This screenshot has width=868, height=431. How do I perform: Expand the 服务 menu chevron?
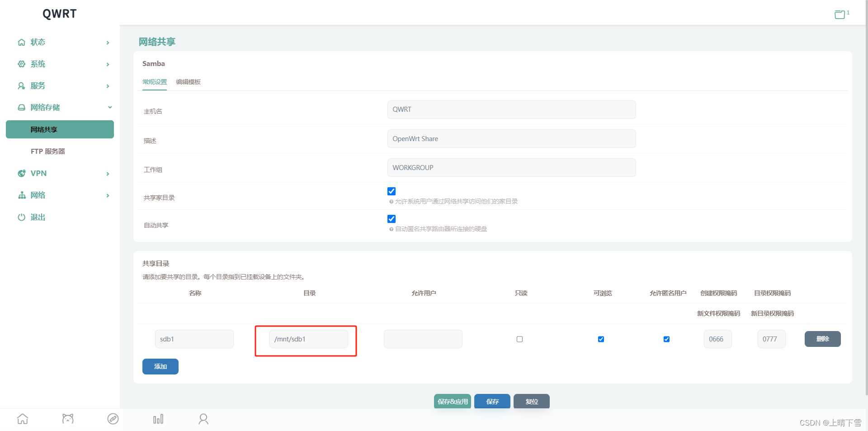(x=108, y=86)
